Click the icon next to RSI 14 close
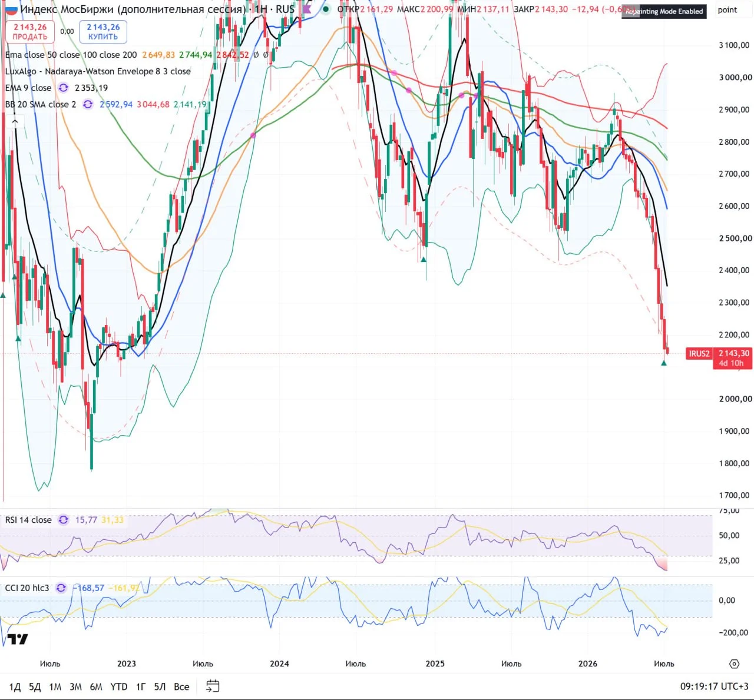Screen dimensions: 754x700 63,520
